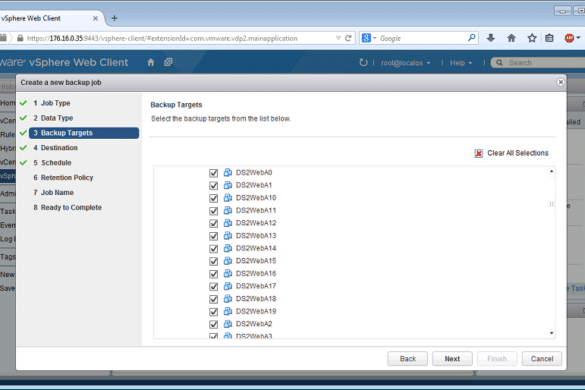Click the red ABP extension icon

(x=569, y=38)
